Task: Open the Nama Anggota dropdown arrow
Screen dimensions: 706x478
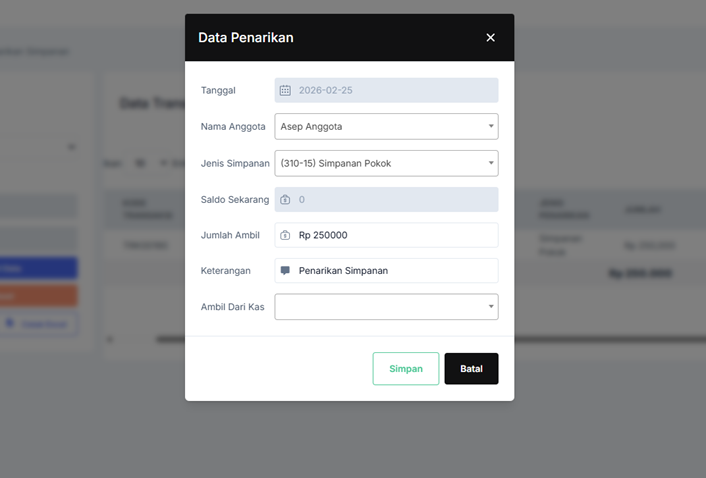Action: 491,127
